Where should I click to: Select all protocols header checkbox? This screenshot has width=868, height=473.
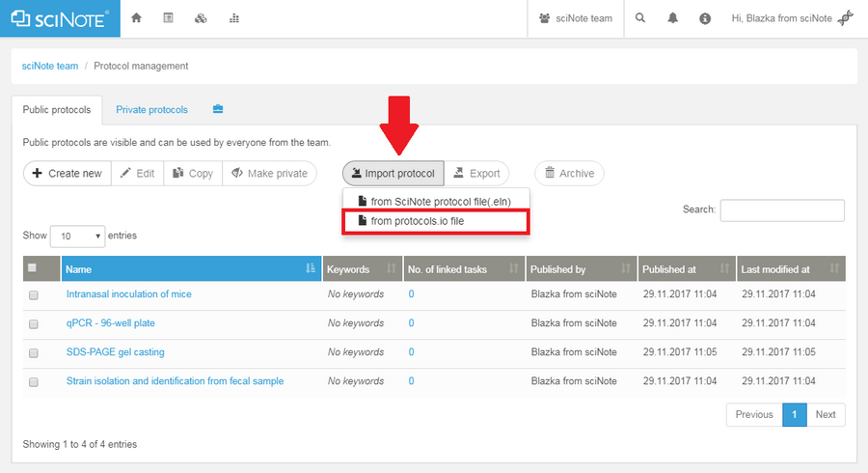tap(32, 268)
